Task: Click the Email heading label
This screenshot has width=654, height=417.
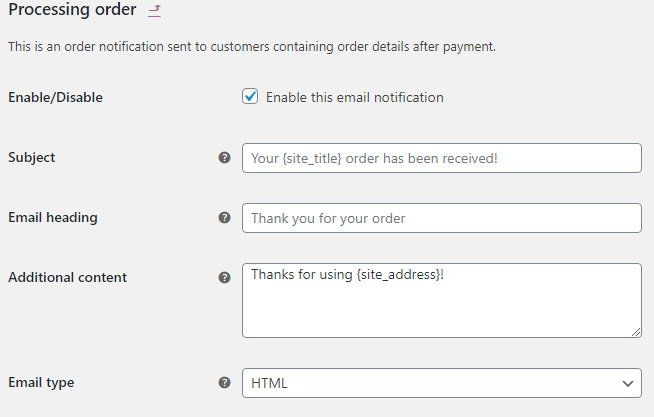Action: (53, 218)
